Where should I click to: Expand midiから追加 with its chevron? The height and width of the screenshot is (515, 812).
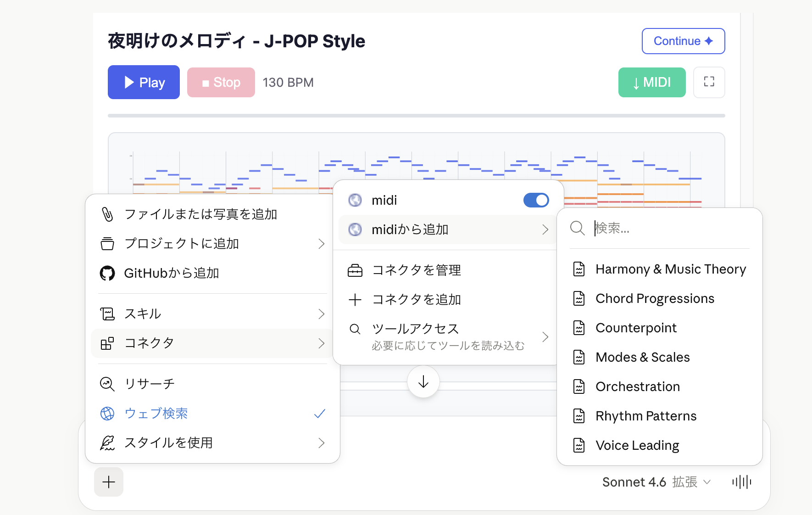click(545, 230)
